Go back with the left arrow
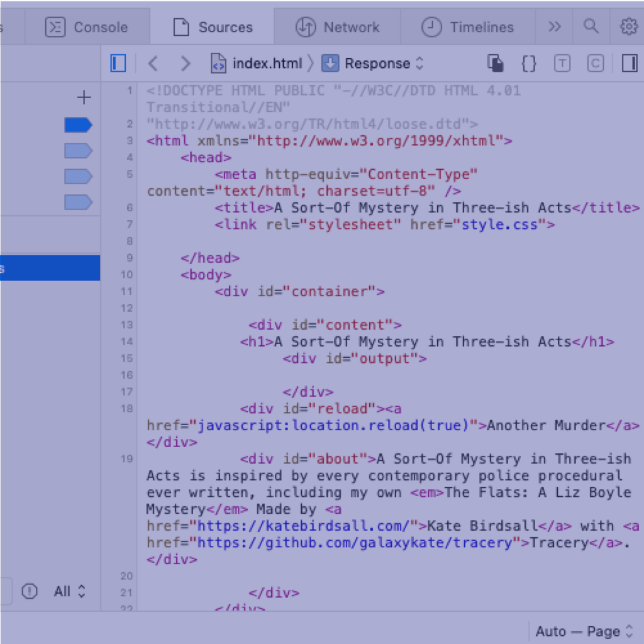The height and width of the screenshot is (644, 644). (x=153, y=64)
